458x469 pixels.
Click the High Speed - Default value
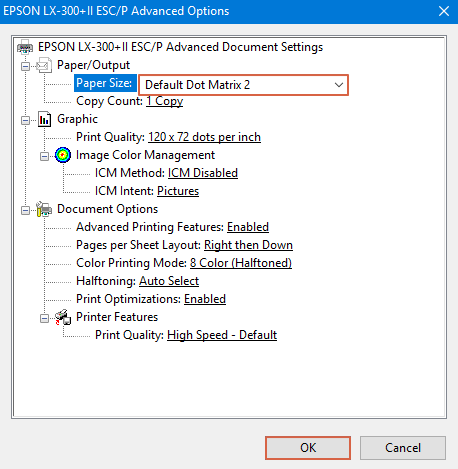click(222, 335)
